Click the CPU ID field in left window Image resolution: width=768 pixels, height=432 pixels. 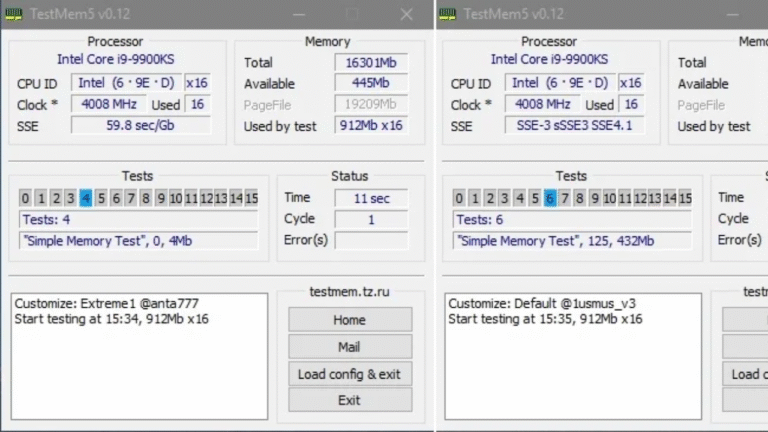126,83
